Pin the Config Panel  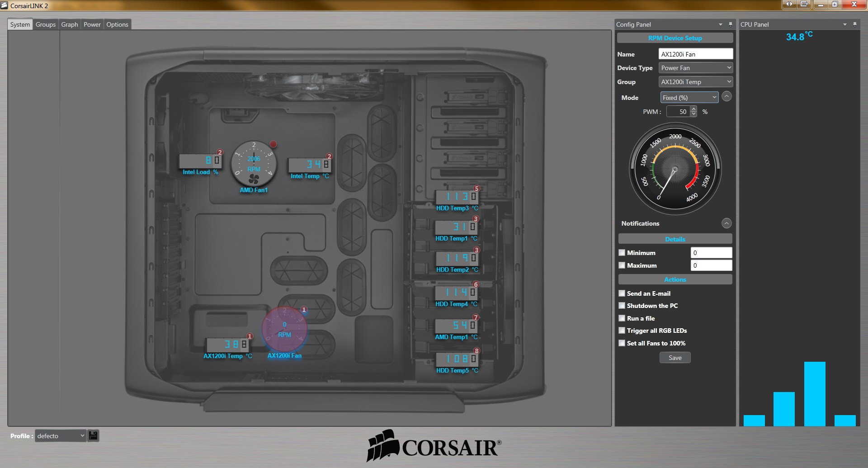tap(731, 24)
